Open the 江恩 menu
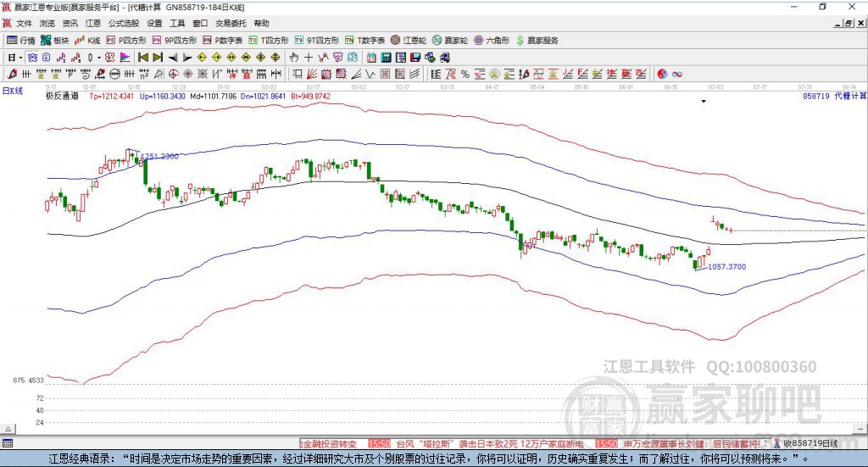868x467 pixels. (93, 23)
